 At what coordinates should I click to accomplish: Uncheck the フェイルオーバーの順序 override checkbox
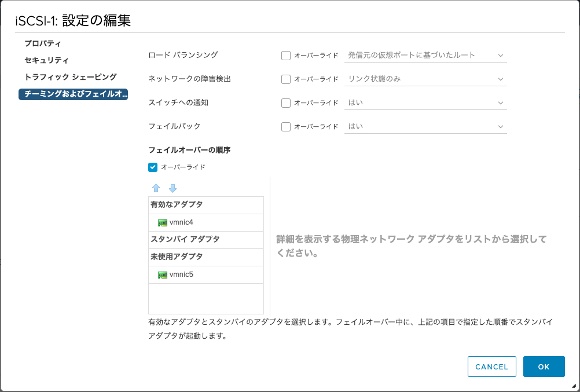pyautogui.click(x=153, y=167)
